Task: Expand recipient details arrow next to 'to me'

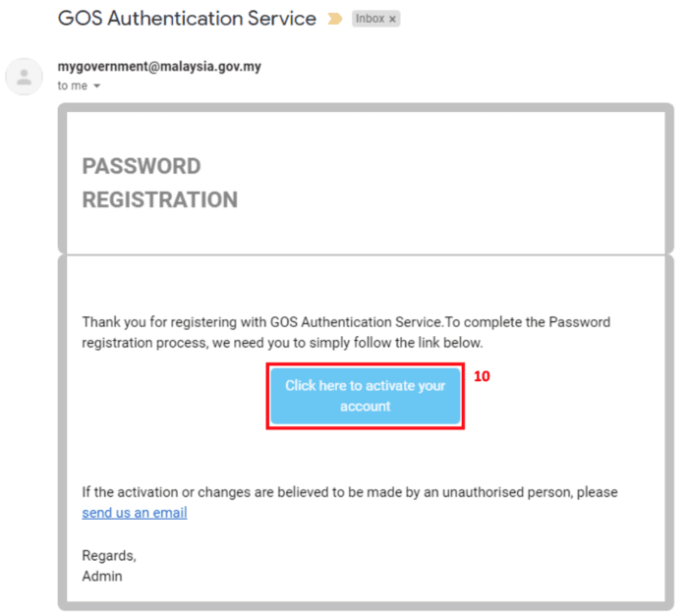Action: [96, 86]
